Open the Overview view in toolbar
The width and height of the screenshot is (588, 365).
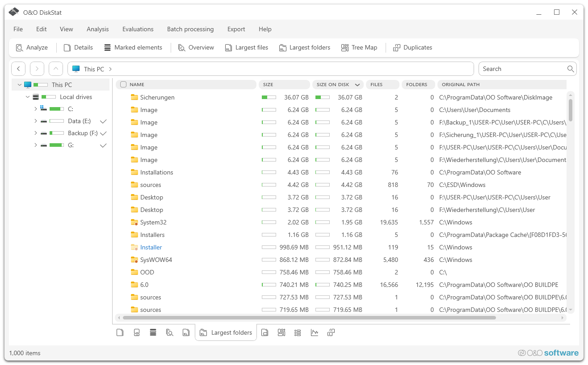click(x=196, y=47)
